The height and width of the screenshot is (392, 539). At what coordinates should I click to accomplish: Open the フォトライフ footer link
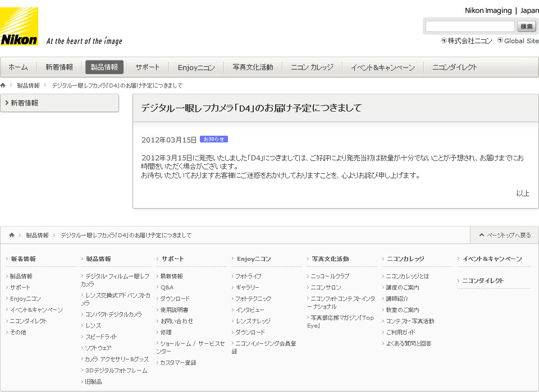pos(249,276)
